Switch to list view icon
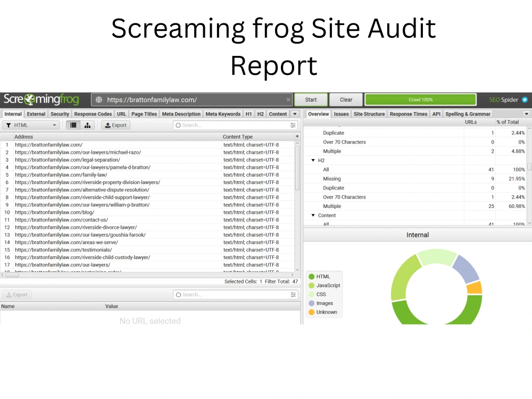This screenshot has height=399, width=532. tap(73, 125)
